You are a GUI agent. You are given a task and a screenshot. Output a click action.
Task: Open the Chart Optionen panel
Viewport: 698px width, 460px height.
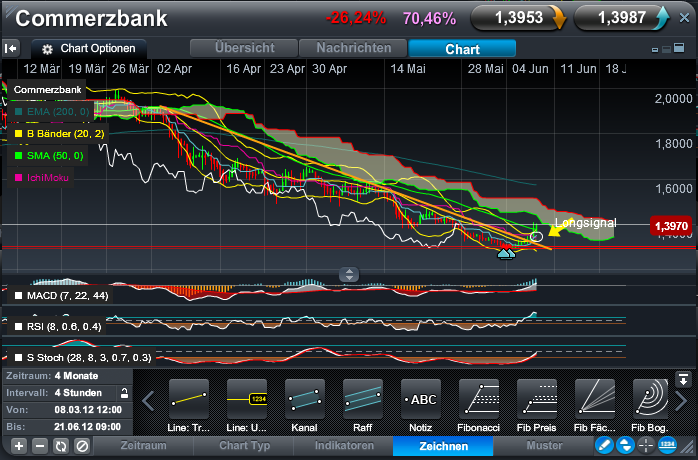[x=89, y=49]
